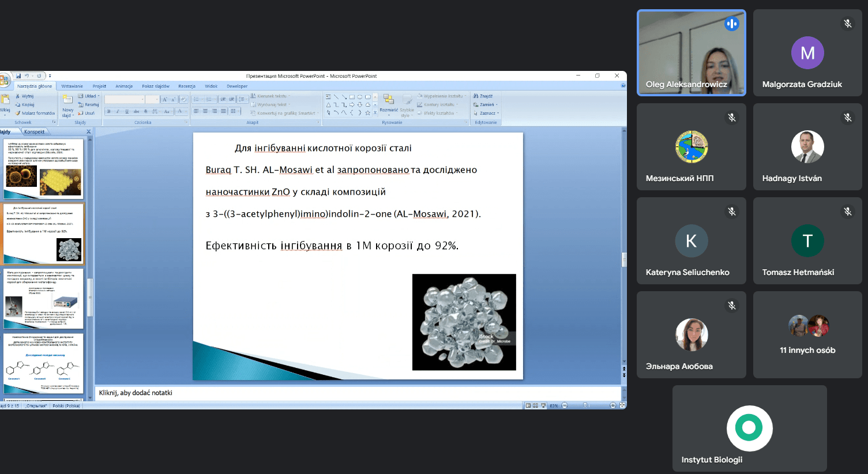
Task: Open the Rozmieść arrange menu
Action: point(388,104)
